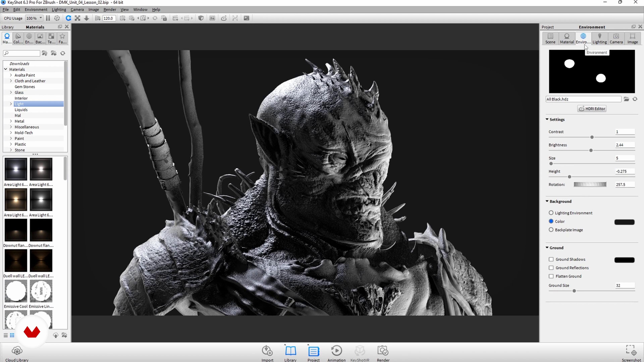Click the move-to-ground down arrow icon
This screenshot has width=644, height=362.
click(x=87, y=18)
